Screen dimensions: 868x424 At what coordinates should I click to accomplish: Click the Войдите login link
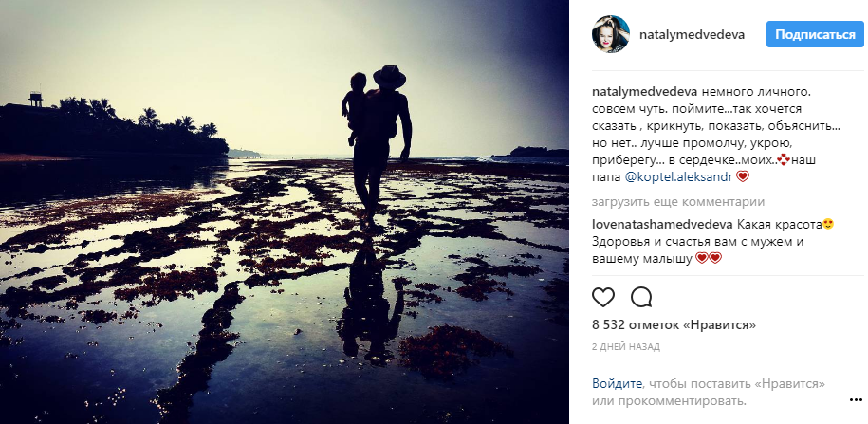click(618, 383)
